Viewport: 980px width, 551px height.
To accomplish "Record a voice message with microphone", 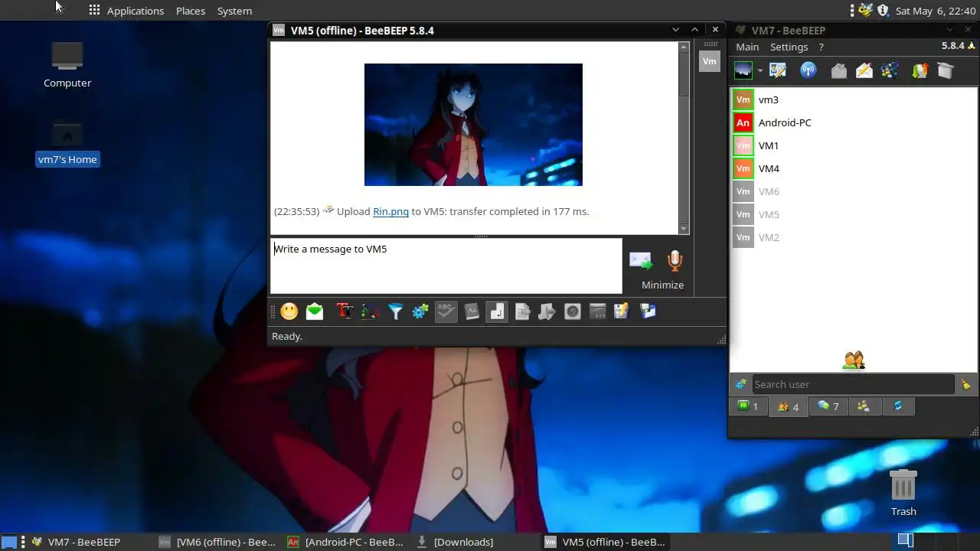I will pyautogui.click(x=675, y=261).
